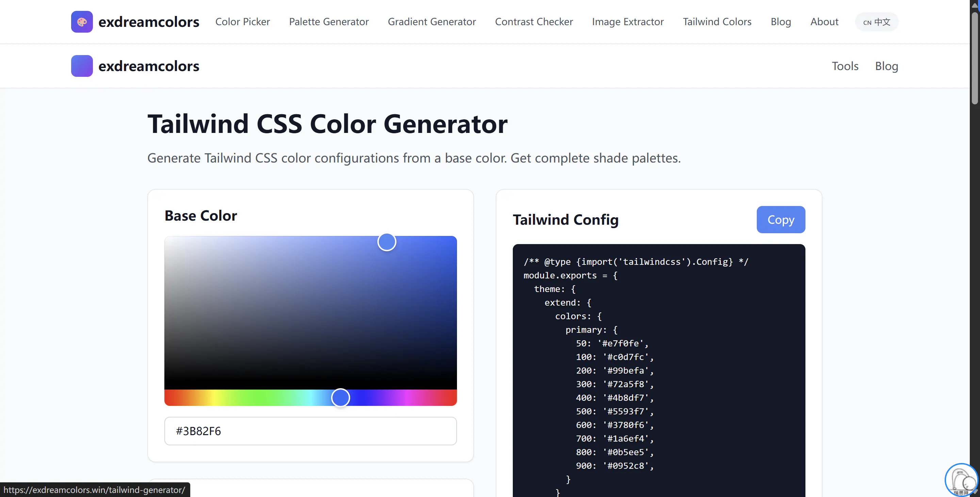Click the line "500: '#5593f7',"
The height and width of the screenshot is (497, 980).
pyautogui.click(x=615, y=412)
